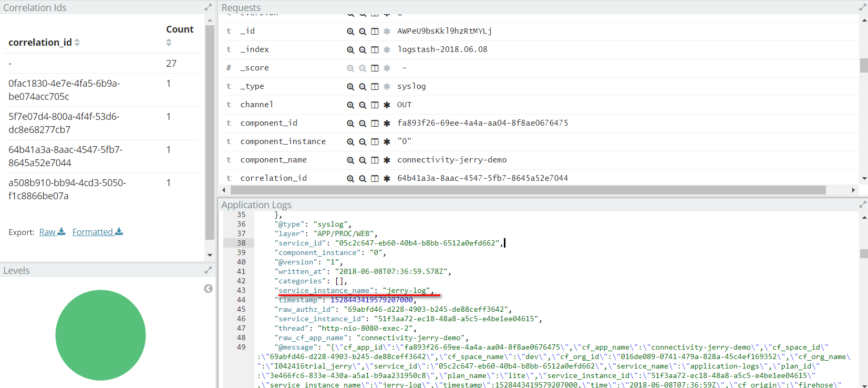The width and height of the screenshot is (868, 388).
Task: Toggle column for _score field
Action: [375, 68]
